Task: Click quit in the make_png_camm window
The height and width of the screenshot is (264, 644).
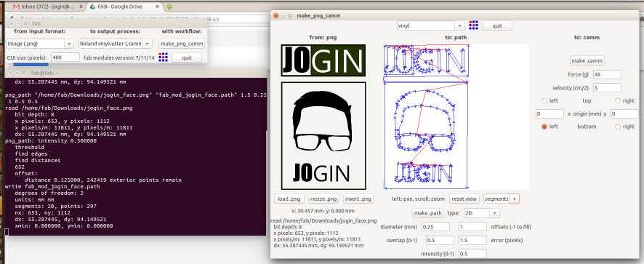Action: coord(497,25)
